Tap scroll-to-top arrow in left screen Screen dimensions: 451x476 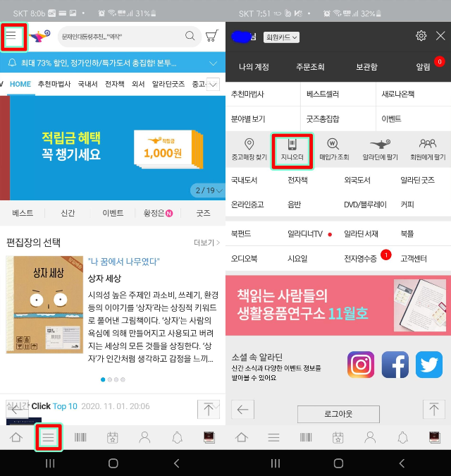coord(209,409)
